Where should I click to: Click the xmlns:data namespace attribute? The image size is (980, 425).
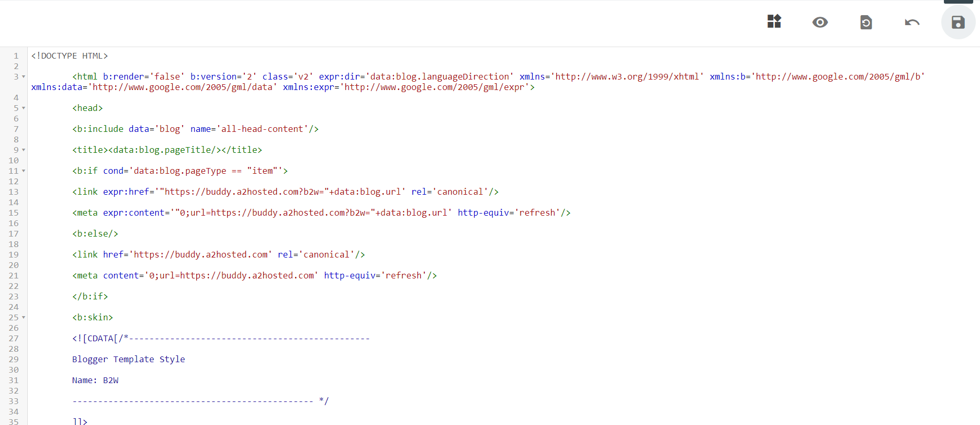click(x=154, y=87)
